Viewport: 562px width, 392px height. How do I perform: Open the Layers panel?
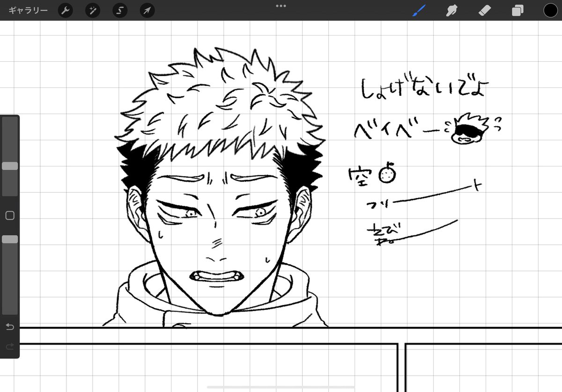click(518, 10)
